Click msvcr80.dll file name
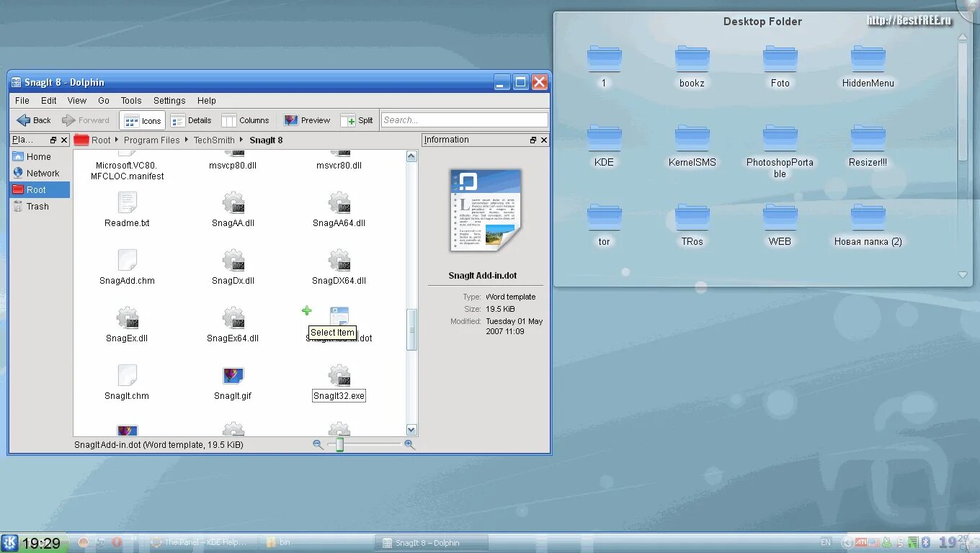Screen dimensions: 980x553 [339, 166]
